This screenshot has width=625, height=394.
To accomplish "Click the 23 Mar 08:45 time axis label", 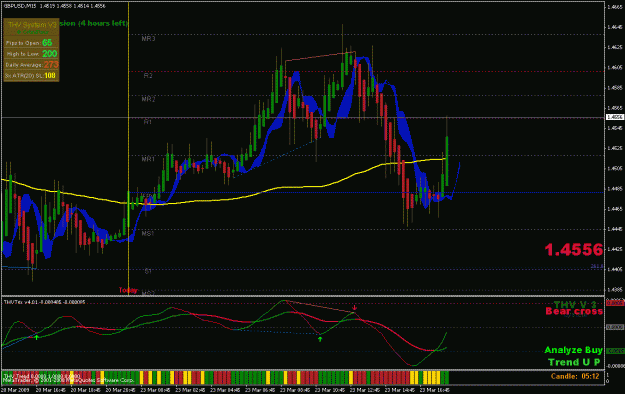I will click(295, 390).
